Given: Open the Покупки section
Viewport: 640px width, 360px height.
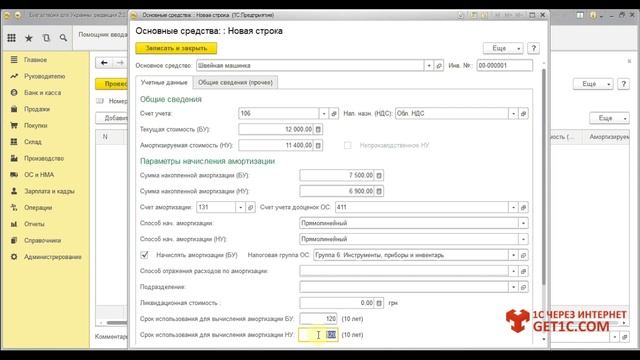Looking at the screenshot, I should pos(36,125).
